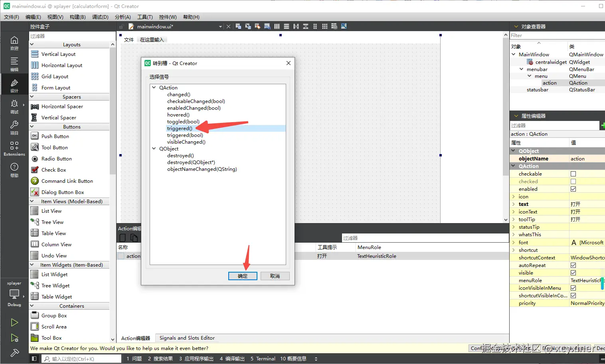Open Help (帮助) mode in sidebar
The image size is (605, 364).
(14, 170)
